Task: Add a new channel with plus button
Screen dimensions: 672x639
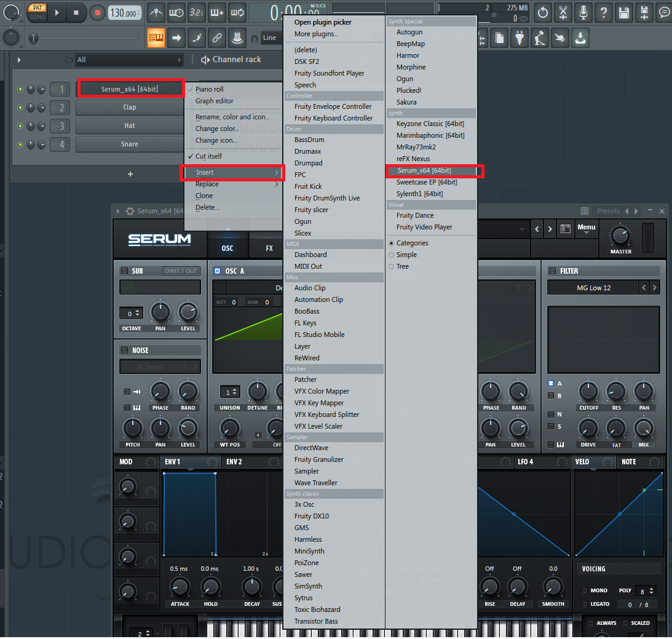Action: tap(130, 174)
